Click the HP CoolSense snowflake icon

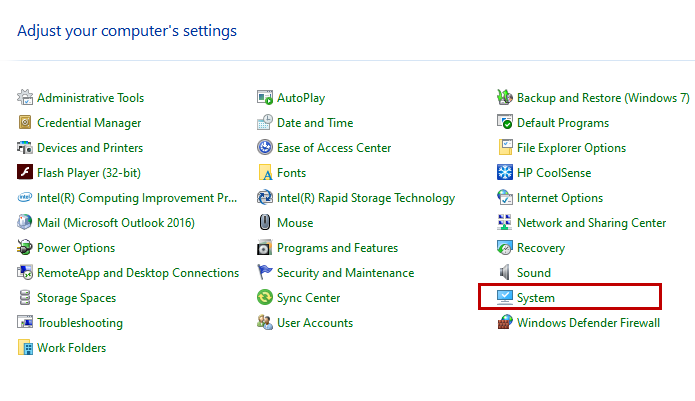click(506, 173)
